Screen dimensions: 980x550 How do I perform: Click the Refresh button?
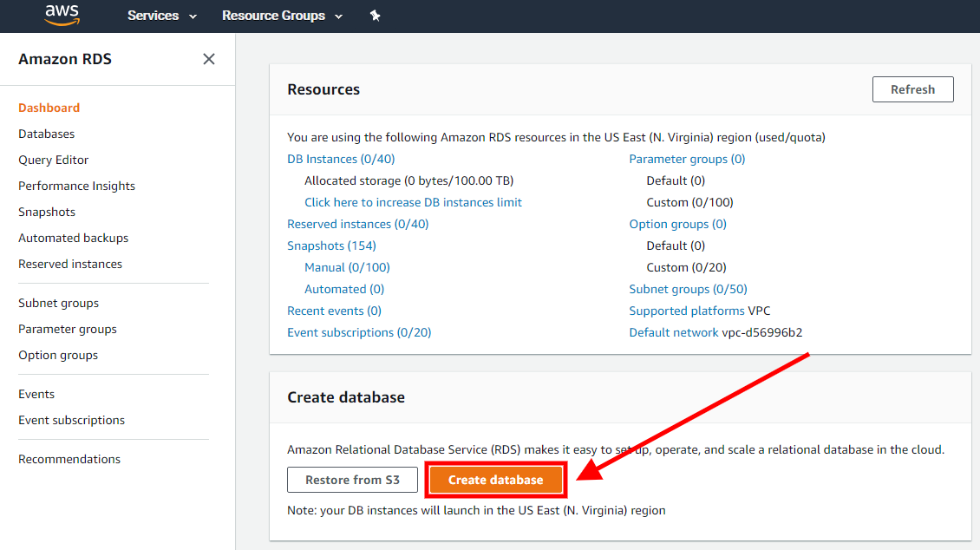click(912, 89)
